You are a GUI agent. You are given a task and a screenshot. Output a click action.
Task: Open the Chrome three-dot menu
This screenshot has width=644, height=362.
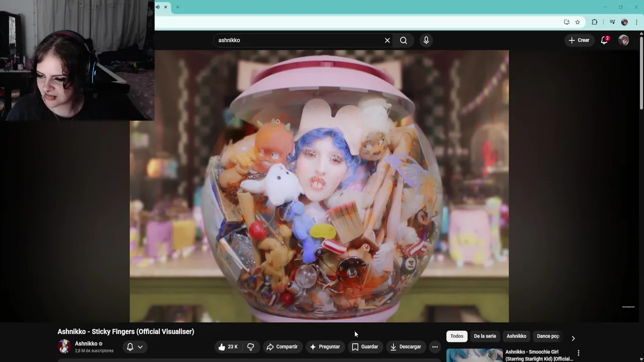pyautogui.click(x=636, y=22)
